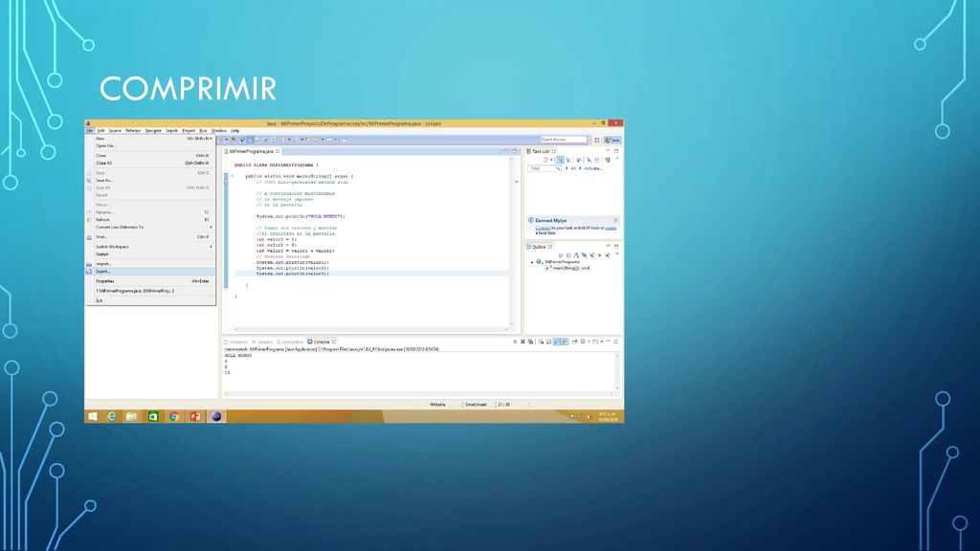Click the Connect link in Connect Mylyn

click(544, 228)
